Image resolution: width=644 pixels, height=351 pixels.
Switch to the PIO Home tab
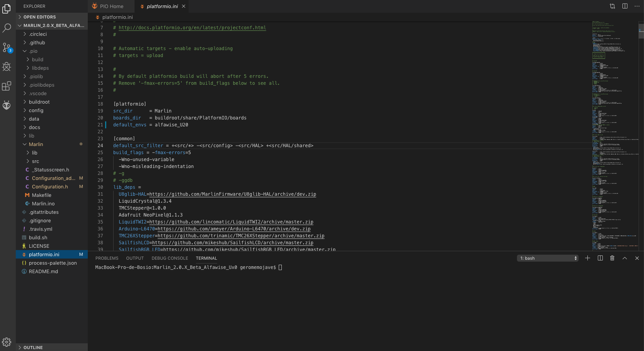tap(111, 6)
